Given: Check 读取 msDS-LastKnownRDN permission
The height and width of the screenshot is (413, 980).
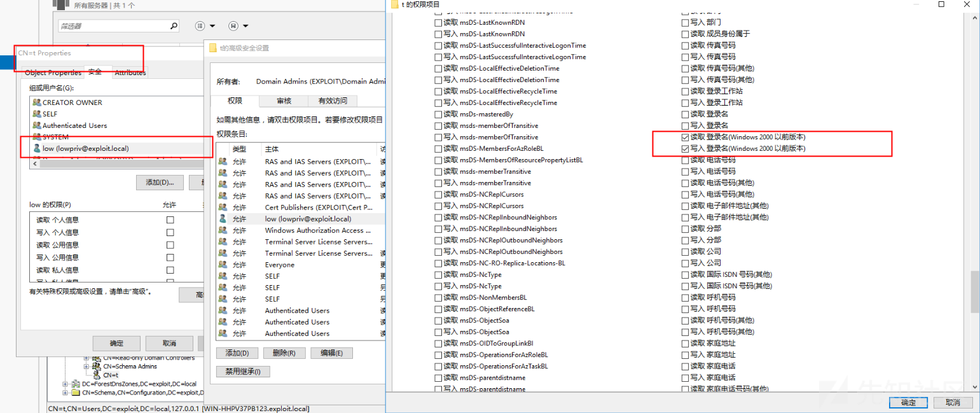Looking at the screenshot, I should [x=438, y=22].
